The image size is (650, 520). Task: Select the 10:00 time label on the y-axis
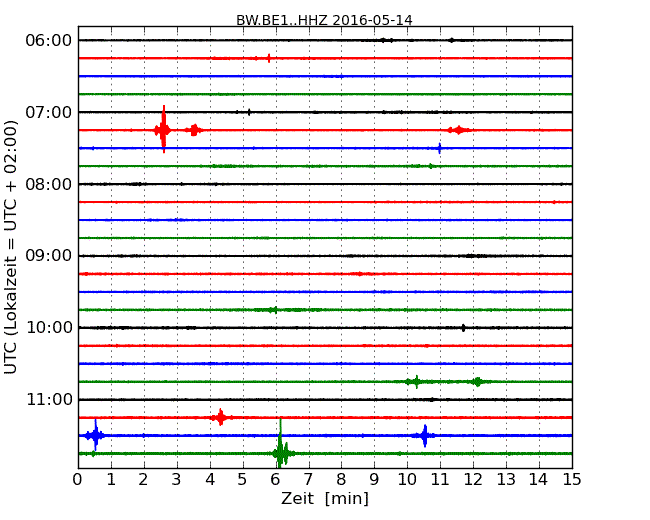click(49, 328)
